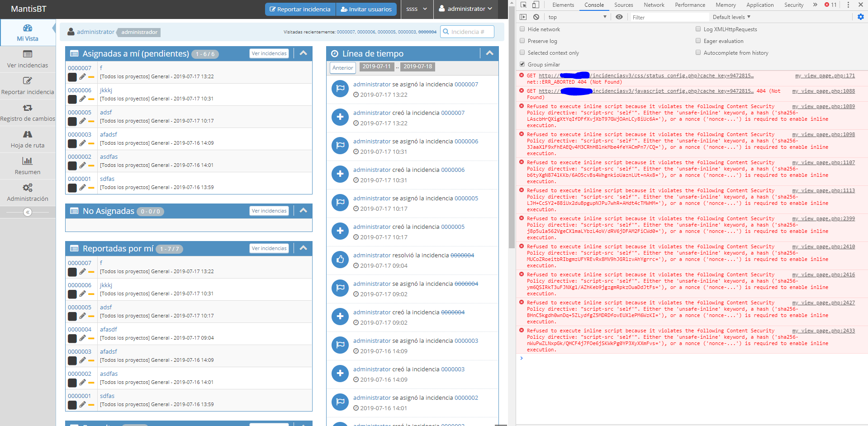Switch to Elements tab in DevTools
Viewport: 868px width, 426px height.
563,5
